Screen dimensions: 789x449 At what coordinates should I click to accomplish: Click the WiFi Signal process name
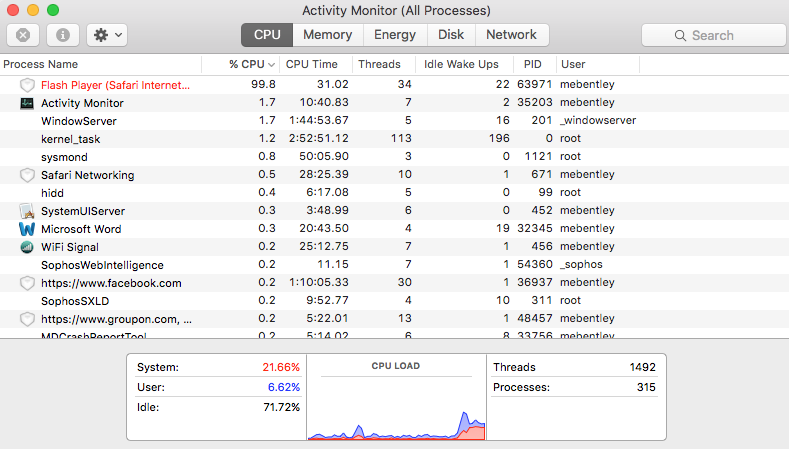tap(70, 247)
